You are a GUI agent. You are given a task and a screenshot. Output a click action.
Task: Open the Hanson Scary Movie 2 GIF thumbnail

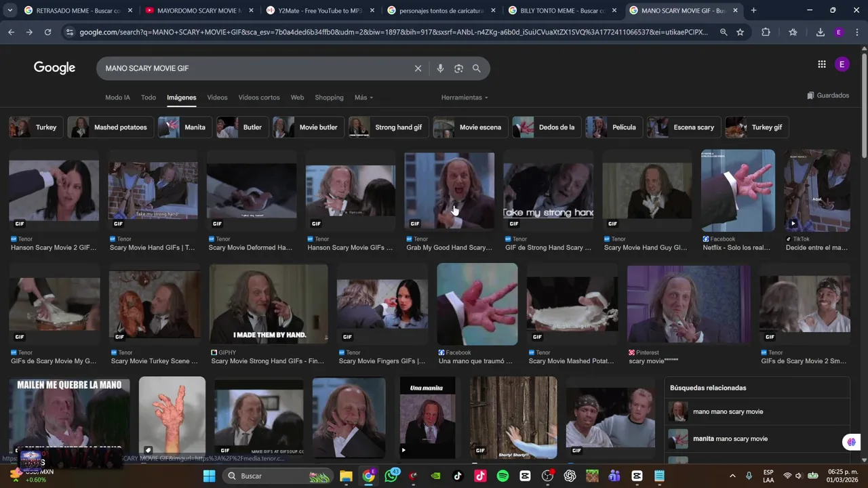54,190
